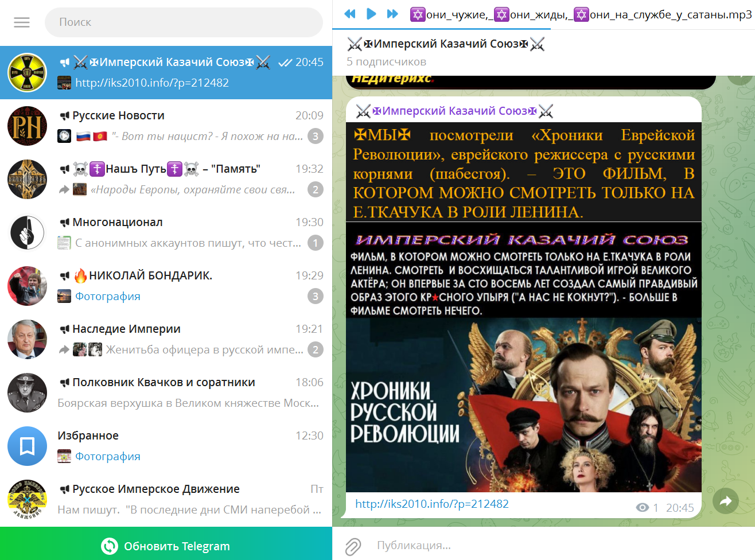Screen dimensions: 755x560
Task: Open the hamburger main menu
Action: point(22,22)
